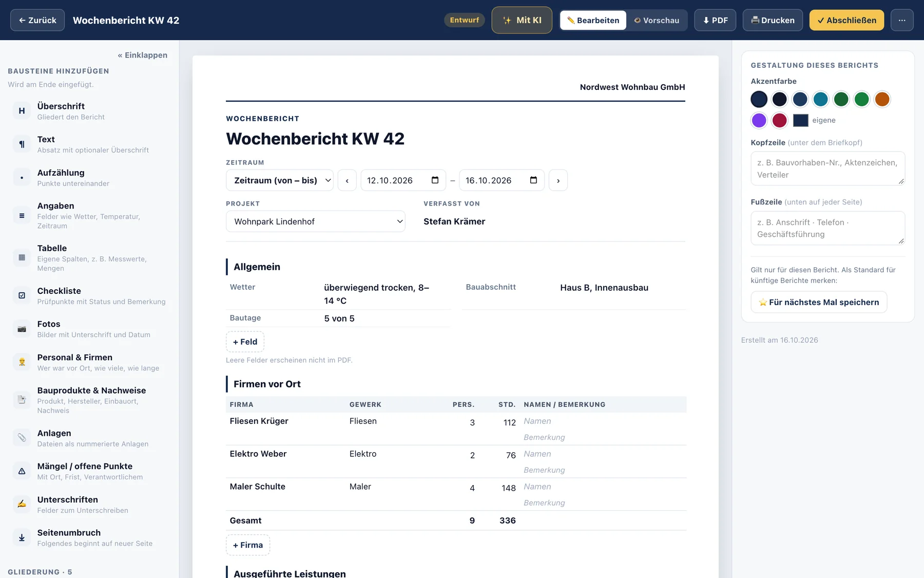Edit Bemerkung field for Maler Schulte
924x578 pixels.
(603, 502)
